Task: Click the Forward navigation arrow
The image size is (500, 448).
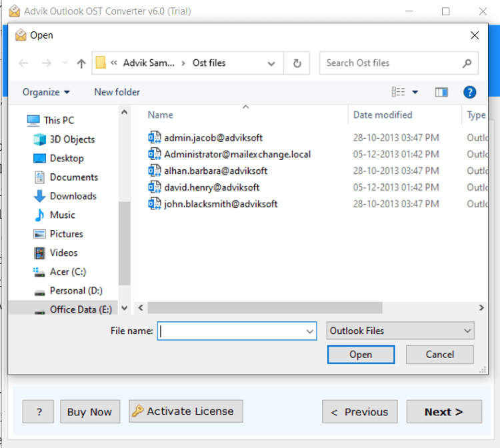Action: coord(47,63)
